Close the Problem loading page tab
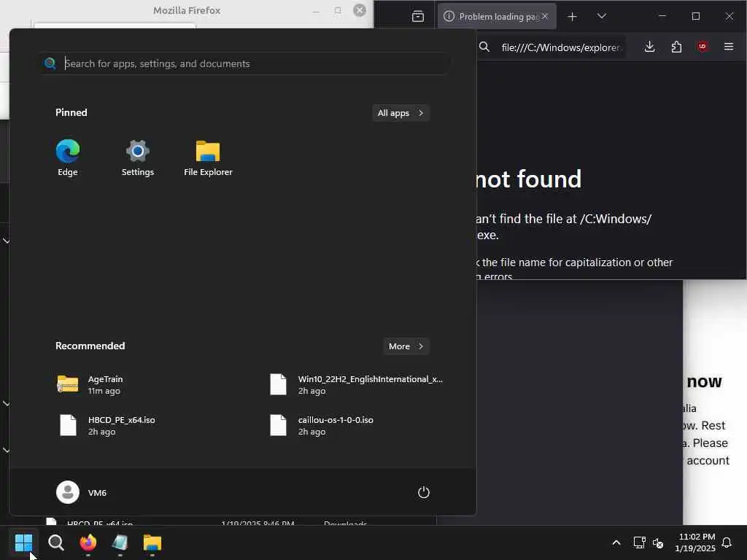The width and height of the screenshot is (747, 560). [545, 16]
